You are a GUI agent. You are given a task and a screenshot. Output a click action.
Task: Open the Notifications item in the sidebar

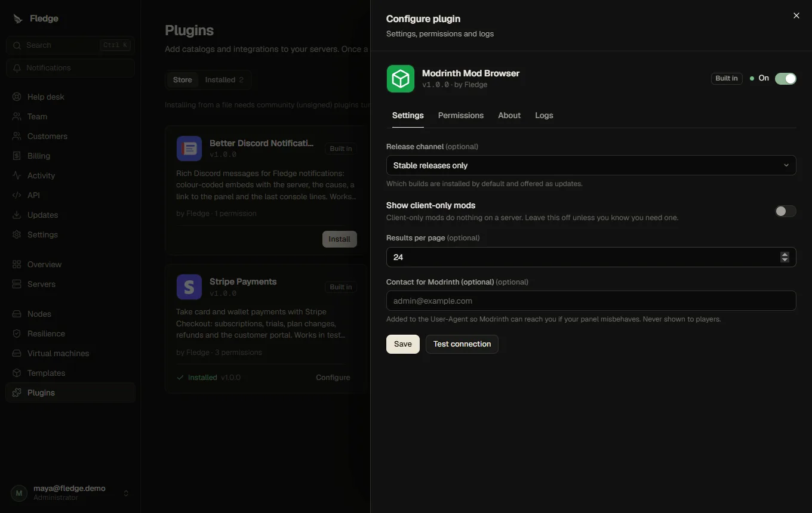coord(70,68)
